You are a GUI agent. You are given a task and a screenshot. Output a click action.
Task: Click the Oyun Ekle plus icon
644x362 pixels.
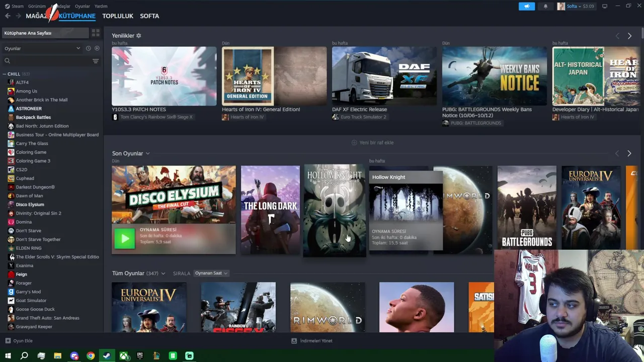coord(8,341)
